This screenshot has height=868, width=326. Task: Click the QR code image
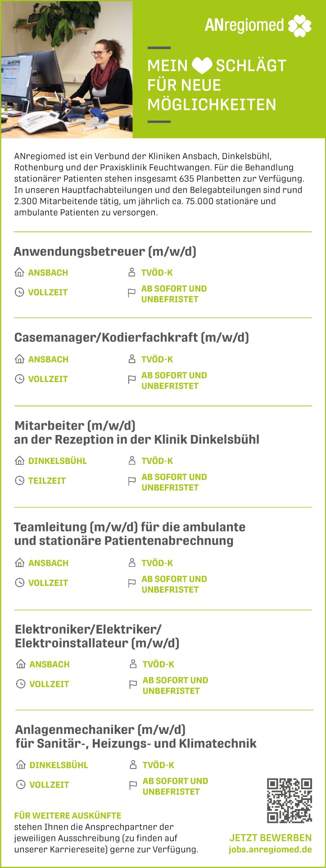tap(289, 801)
